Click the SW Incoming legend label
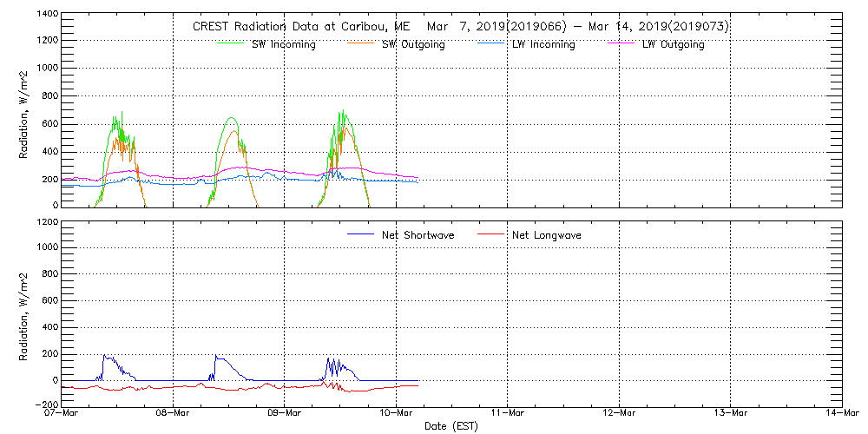This screenshot has height=434, width=868. 283,45
